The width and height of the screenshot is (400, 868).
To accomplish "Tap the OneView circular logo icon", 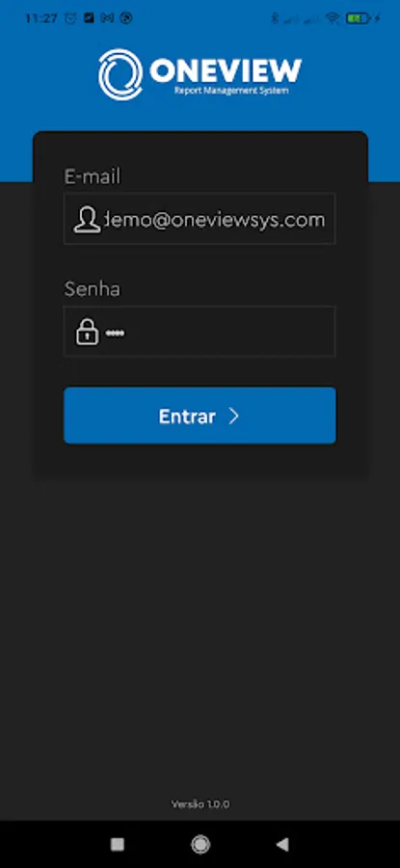I will pos(120,74).
